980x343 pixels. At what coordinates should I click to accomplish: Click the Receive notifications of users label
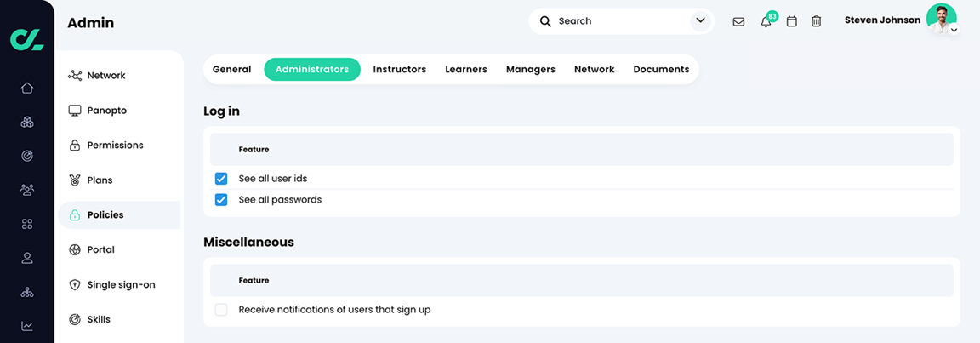pyautogui.click(x=334, y=309)
